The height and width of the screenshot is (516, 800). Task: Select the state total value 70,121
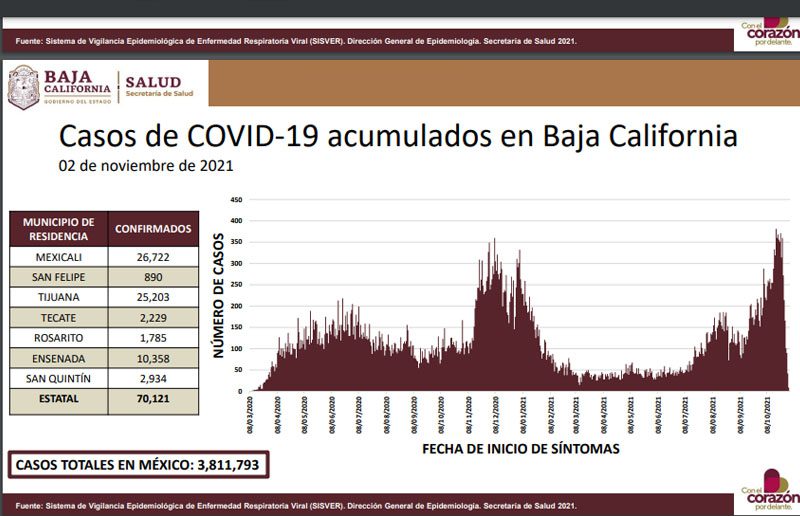point(153,399)
